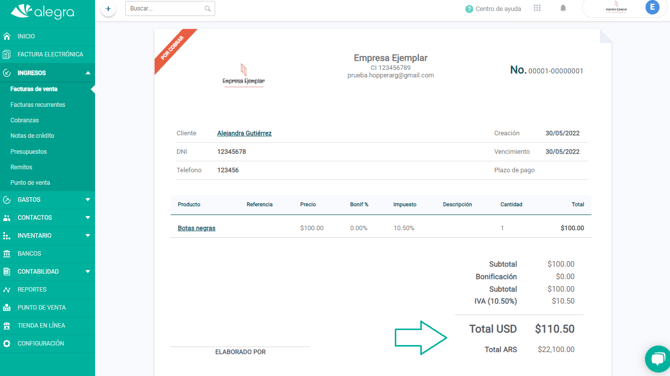Open Notas de crédito submenu item

point(32,136)
